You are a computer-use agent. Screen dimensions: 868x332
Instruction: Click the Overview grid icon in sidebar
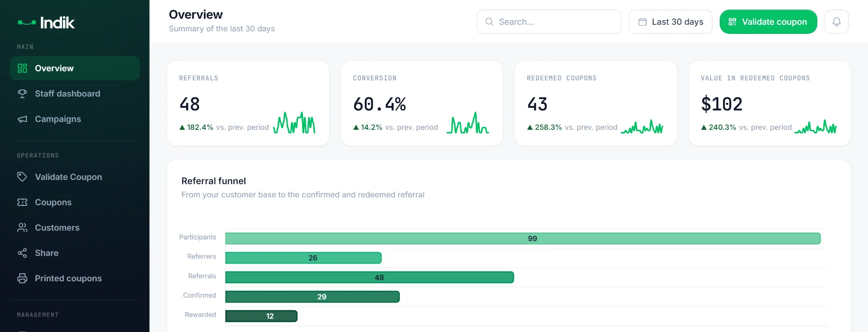(22, 68)
